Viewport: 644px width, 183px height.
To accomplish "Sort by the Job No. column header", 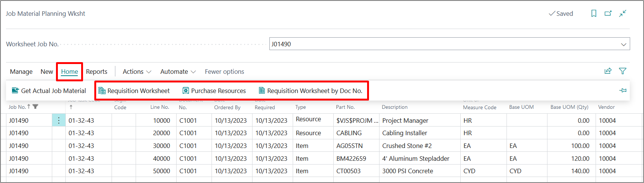I will pos(17,107).
